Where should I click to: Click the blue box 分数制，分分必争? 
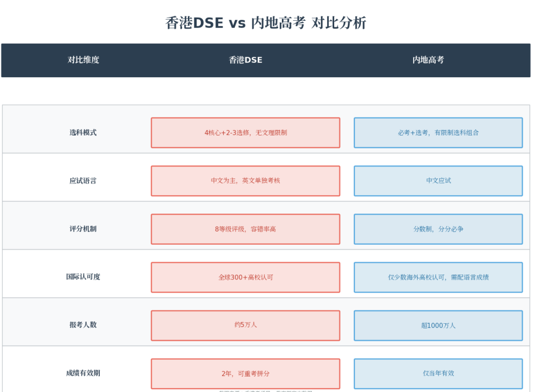pyautogui.click(x=438, y=229)
